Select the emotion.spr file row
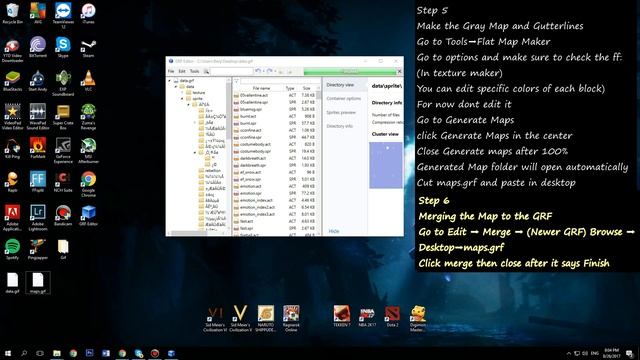The height and width of the screenshot is (360, 640). tap(274, 193)
